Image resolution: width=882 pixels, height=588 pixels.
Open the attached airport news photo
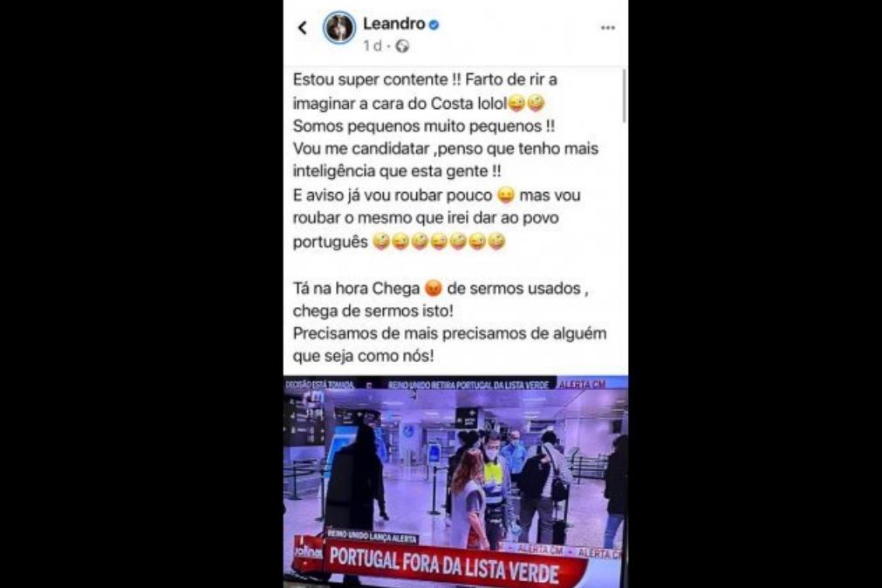(455, 482)
